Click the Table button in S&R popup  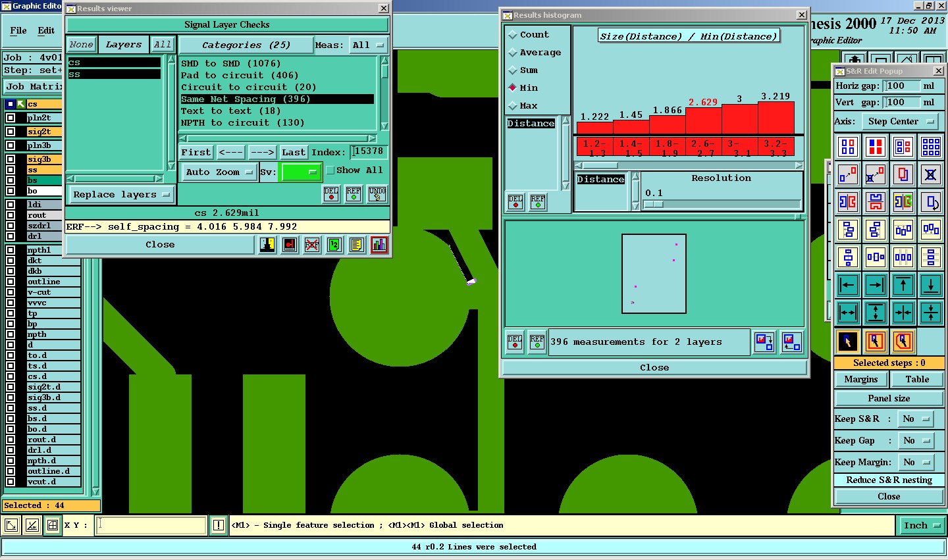[x=917, y=380]
